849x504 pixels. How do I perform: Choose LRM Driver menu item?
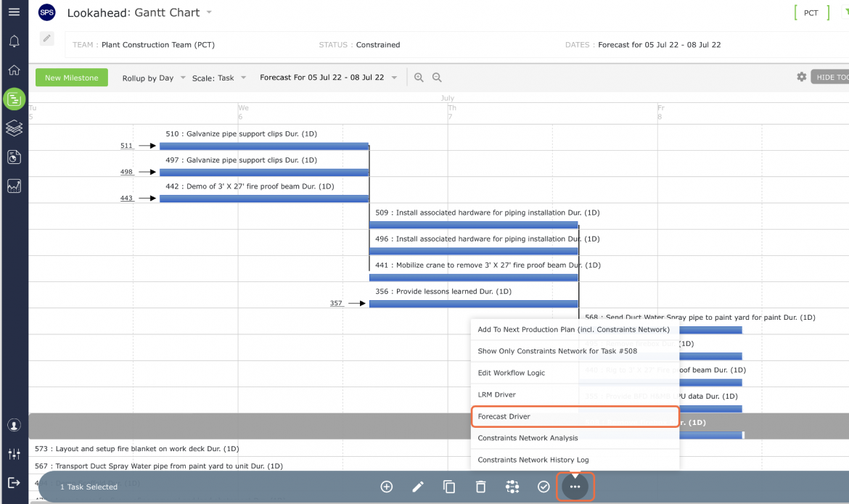(x=575, y=394)
